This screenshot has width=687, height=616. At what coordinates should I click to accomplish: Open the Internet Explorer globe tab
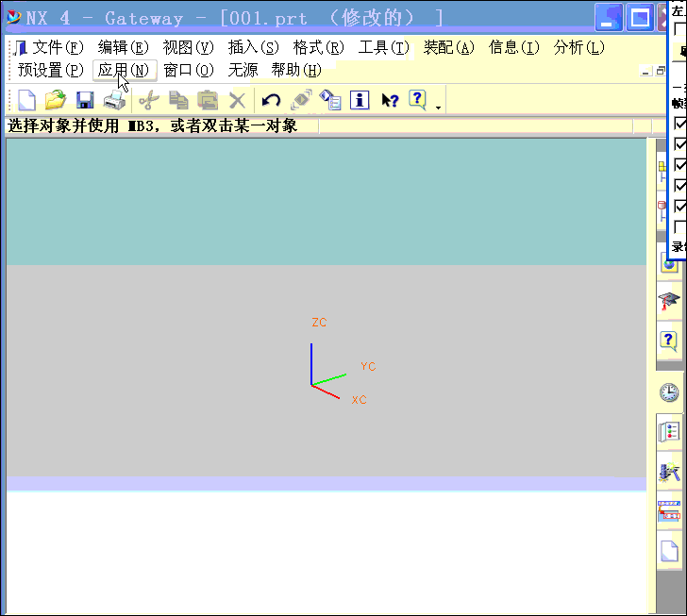click(x=669, y=265)
